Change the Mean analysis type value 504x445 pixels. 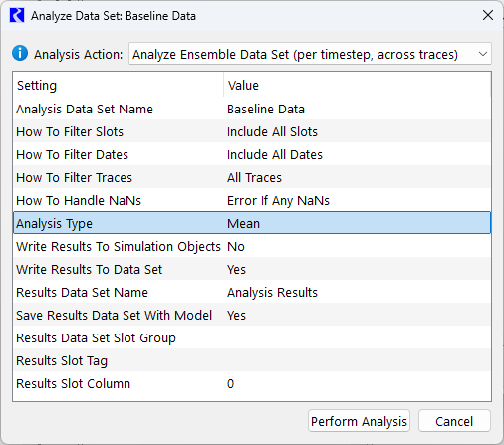(358, 223)
